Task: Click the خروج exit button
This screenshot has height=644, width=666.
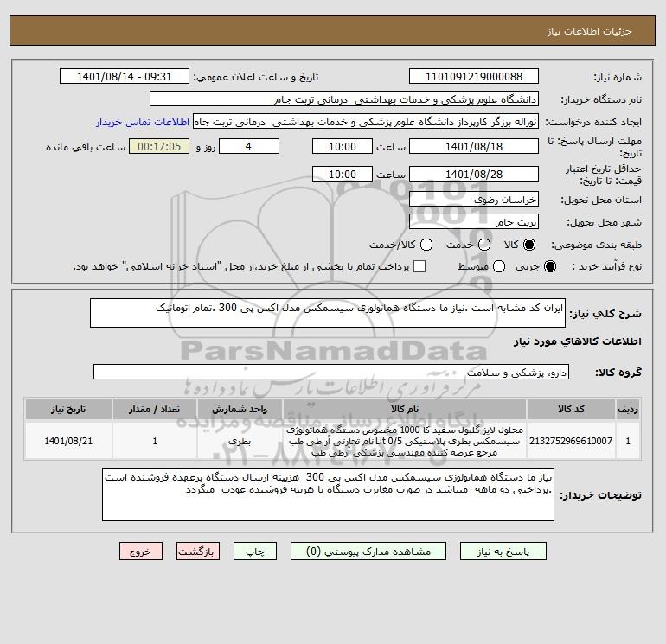Action: (x=141, y=551)
